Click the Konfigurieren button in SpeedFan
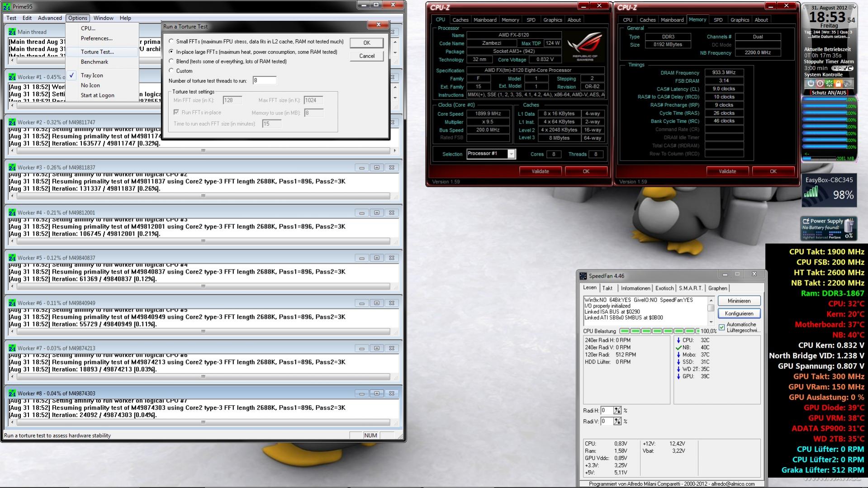This screenshot has width=868, height=488. tap(739, 313)
